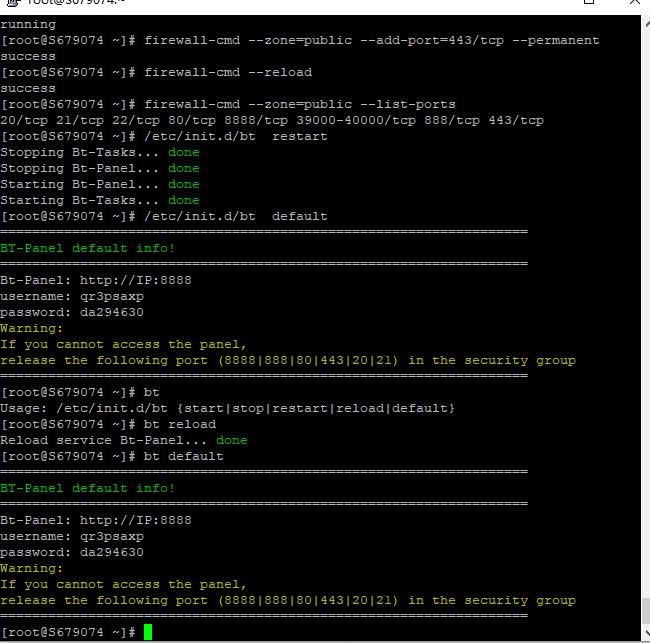Click the 'bt default' command

click(x=184, y=456)
